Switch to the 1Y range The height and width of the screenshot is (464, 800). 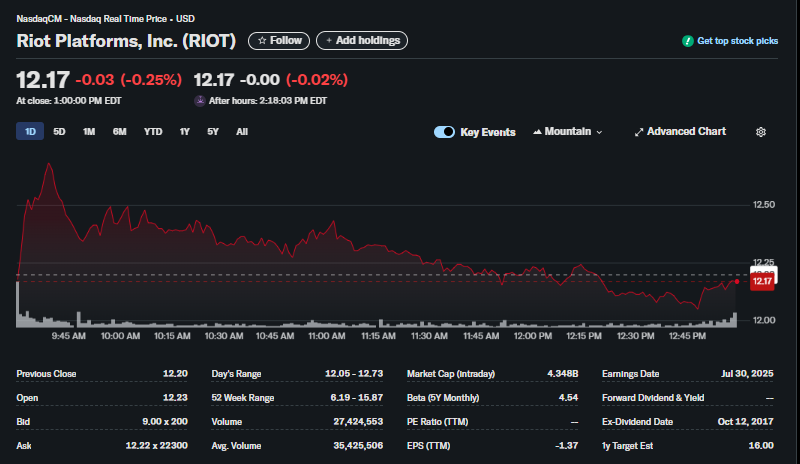coord(184,132)
